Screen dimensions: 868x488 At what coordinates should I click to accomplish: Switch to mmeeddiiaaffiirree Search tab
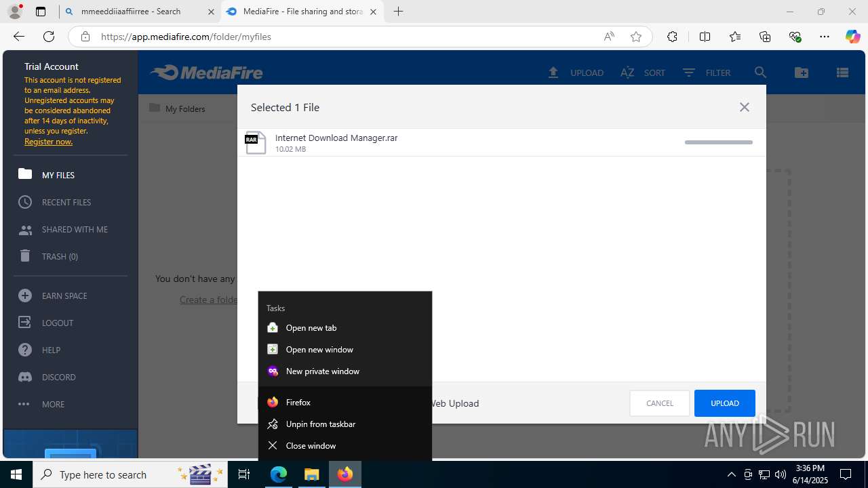click(140, 12)
